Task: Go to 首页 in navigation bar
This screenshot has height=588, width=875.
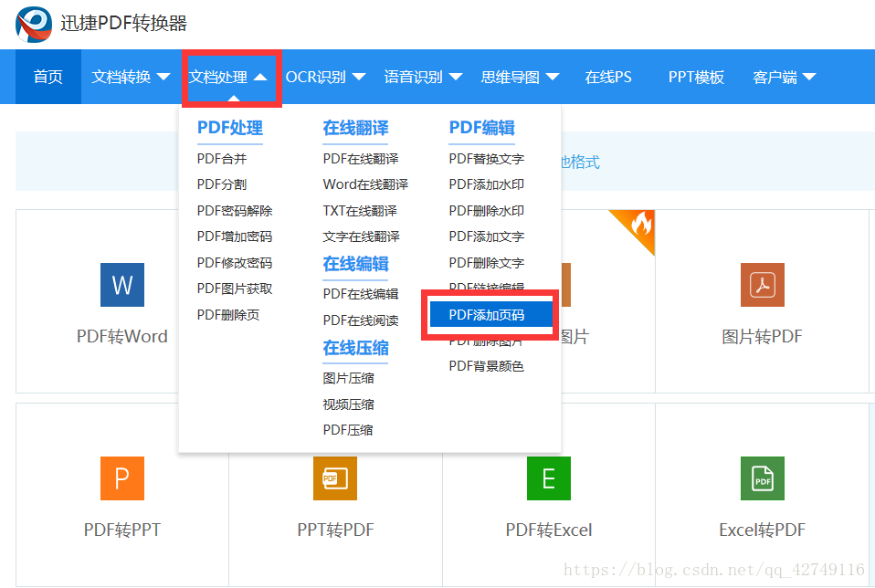Action: point(48,77)
